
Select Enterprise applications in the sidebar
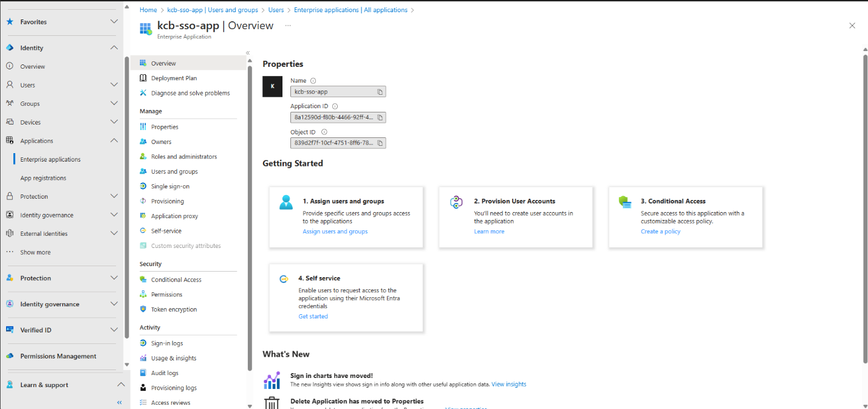[50, 159]
